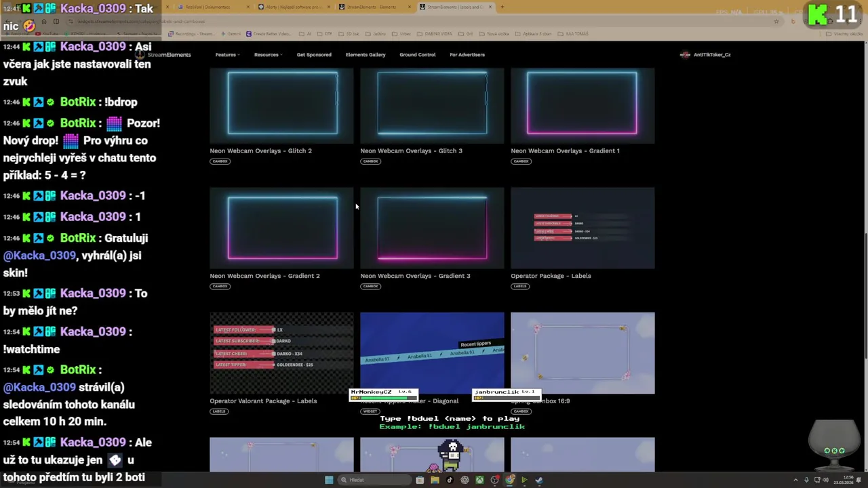Screen dimensions: 868x488
Task: Expand the Resources menu
Action: click(268, 54)
